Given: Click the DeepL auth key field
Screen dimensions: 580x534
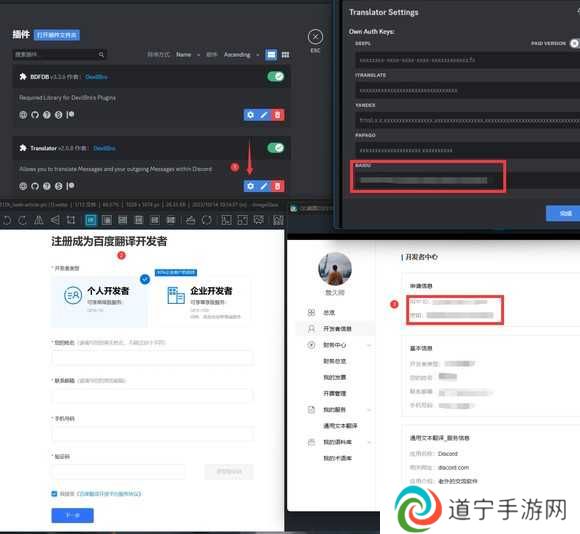Looking at the screenshot, I should (468, 60).
